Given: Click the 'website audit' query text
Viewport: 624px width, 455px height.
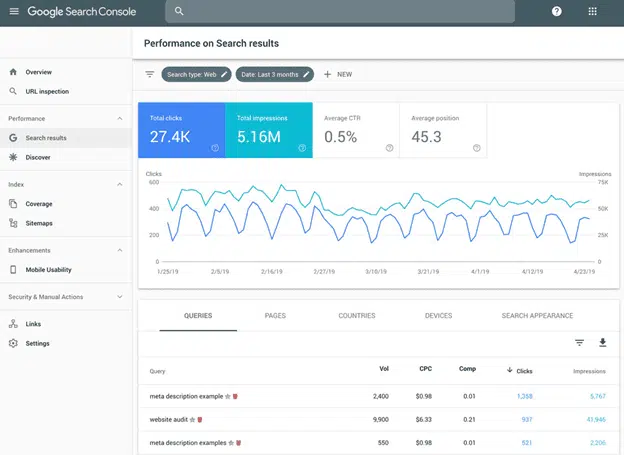Looking at the screenshot, I should coord(168,419).
